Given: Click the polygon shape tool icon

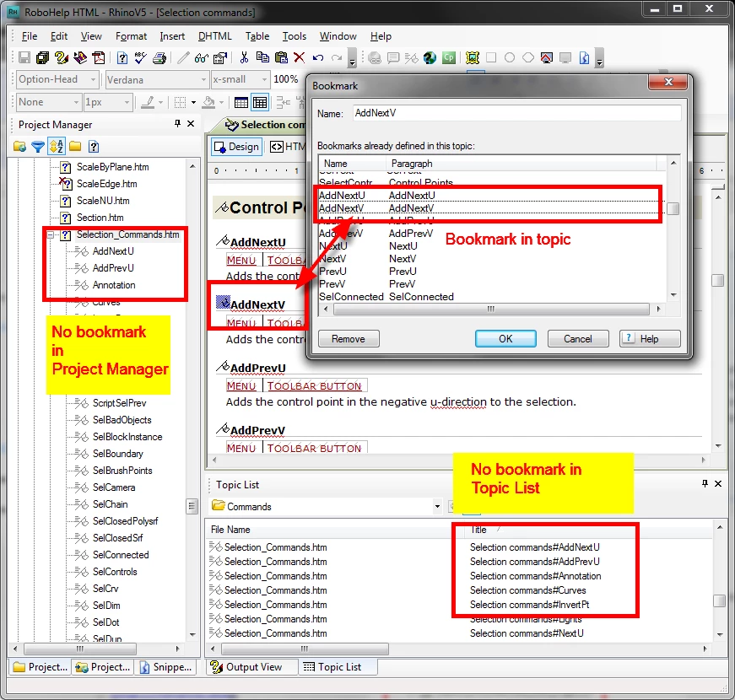Looking at the screenshot, I should (x=527, y=57).
